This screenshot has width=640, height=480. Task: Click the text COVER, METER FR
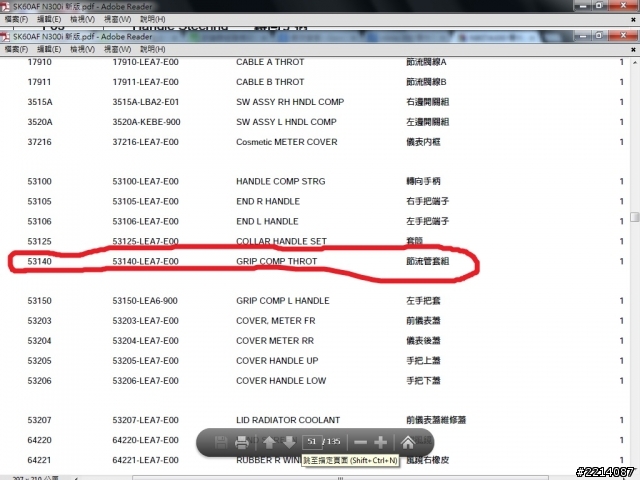click(x=276, y=321)
